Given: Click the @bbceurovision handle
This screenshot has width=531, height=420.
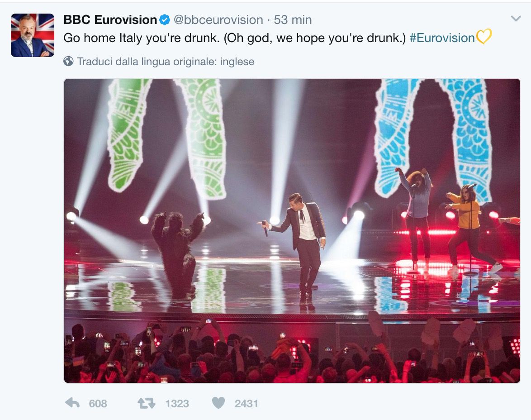Looking at the screenshot, I should (218, 20).
